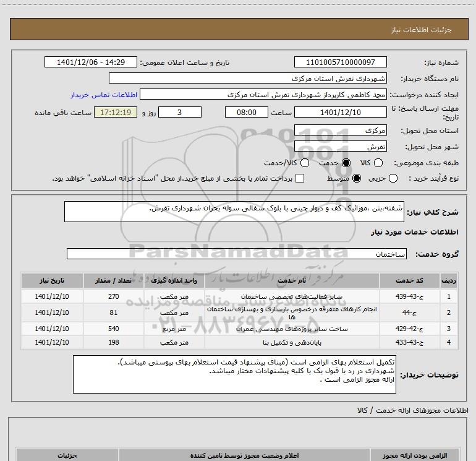Click the deadline date field 1401/12/10
This screenshot has width=476, height=461.
(x=340, y=112)
